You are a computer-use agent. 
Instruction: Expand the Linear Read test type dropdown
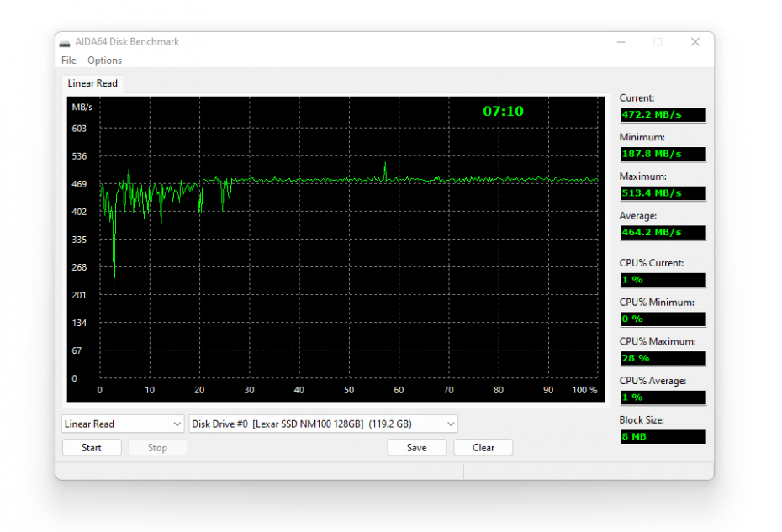click(123, 424)
